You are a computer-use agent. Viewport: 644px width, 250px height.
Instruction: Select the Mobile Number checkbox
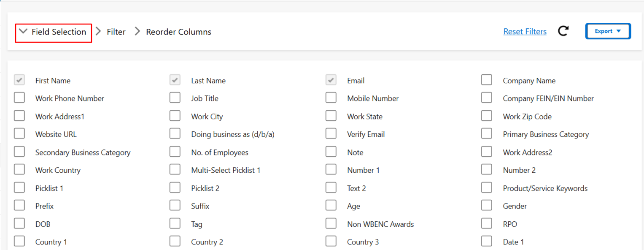331,98
